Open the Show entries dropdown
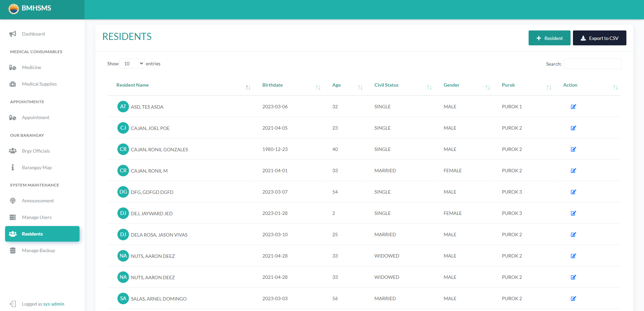This screenshot has width=644, height=311. click(132, 63)
